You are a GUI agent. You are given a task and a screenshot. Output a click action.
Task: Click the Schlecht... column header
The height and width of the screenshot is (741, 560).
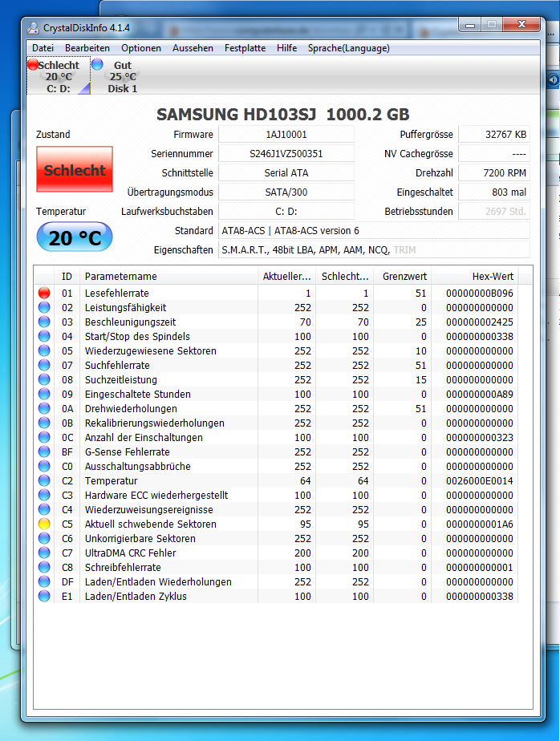345,277
